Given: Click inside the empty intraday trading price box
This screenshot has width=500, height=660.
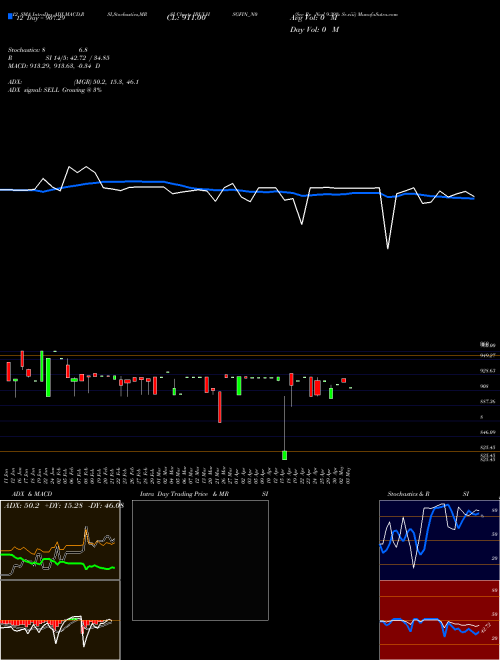Looking at the screenshot, I should pyautogui.click(x=200, y=560).
